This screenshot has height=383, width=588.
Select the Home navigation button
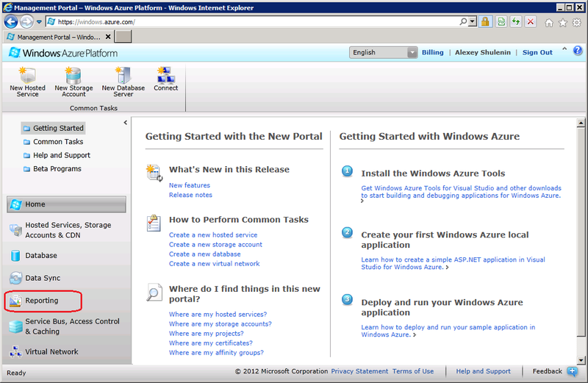66,204
